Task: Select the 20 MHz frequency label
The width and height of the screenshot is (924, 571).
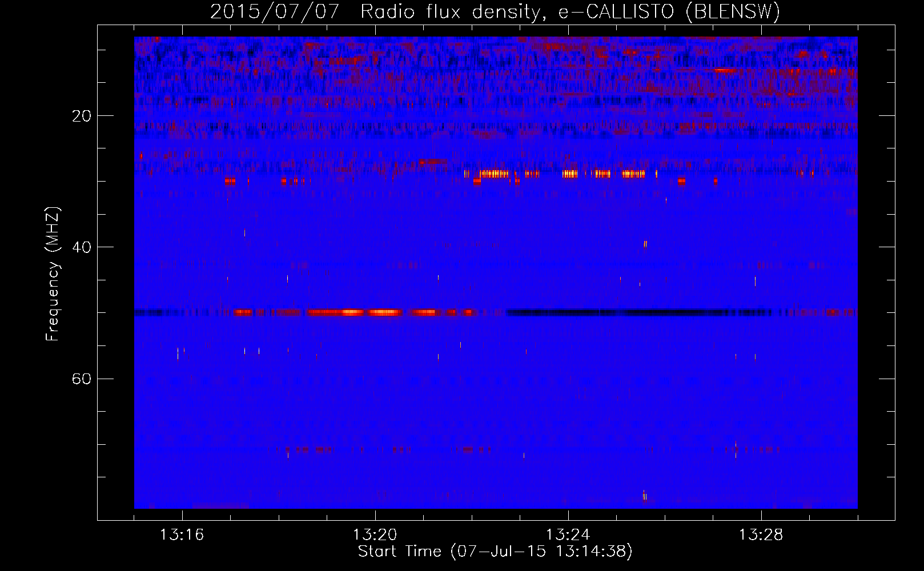Action: [81, 116]
